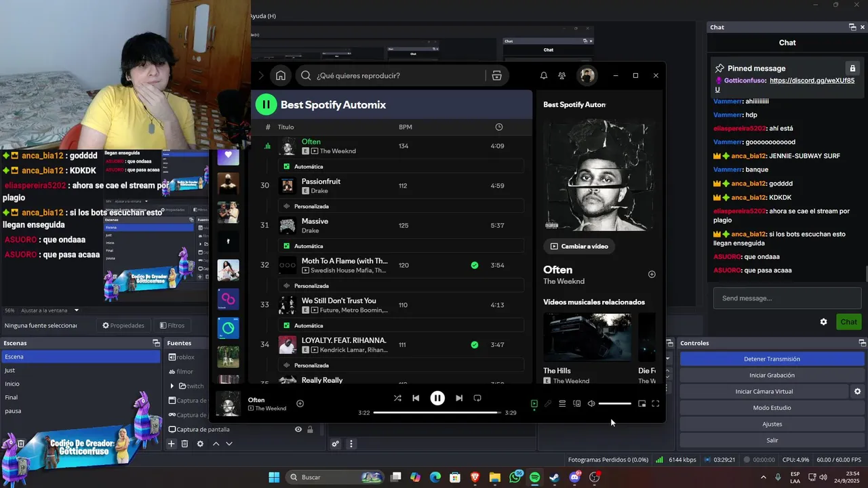868x488 pixels.
Task: Mute Spotify with the speaker icon
Action: tap(591, 403)
